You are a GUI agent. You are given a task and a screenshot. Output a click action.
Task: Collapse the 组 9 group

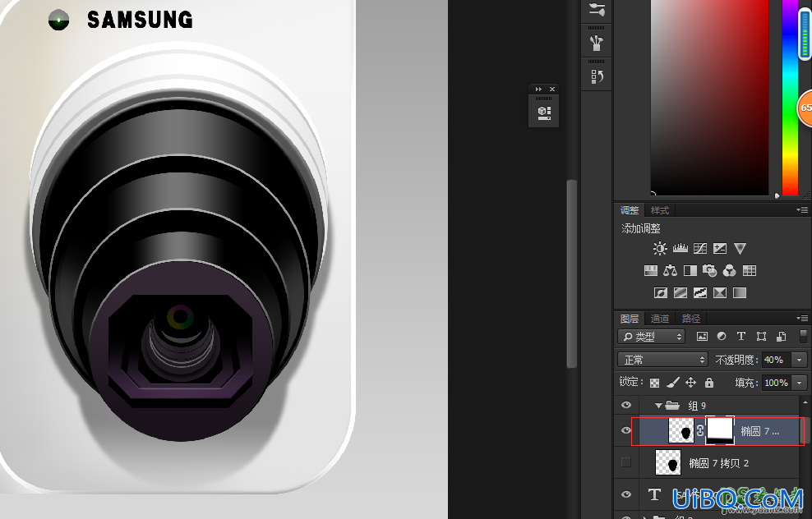click(658, 406)
